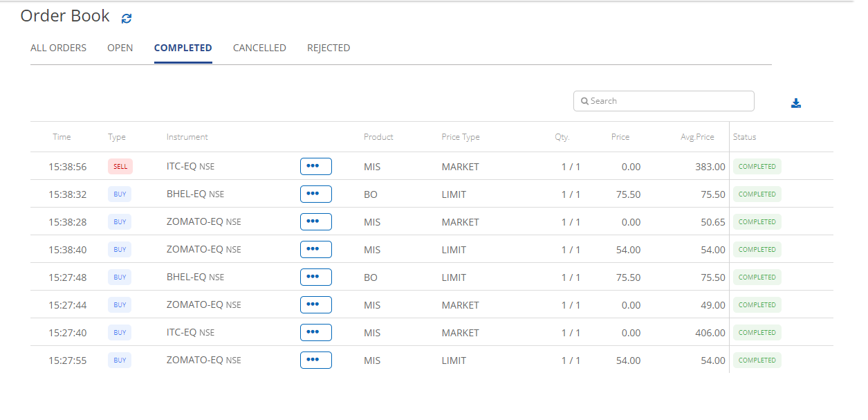Click the 383.00 average price value

[710, 167]
